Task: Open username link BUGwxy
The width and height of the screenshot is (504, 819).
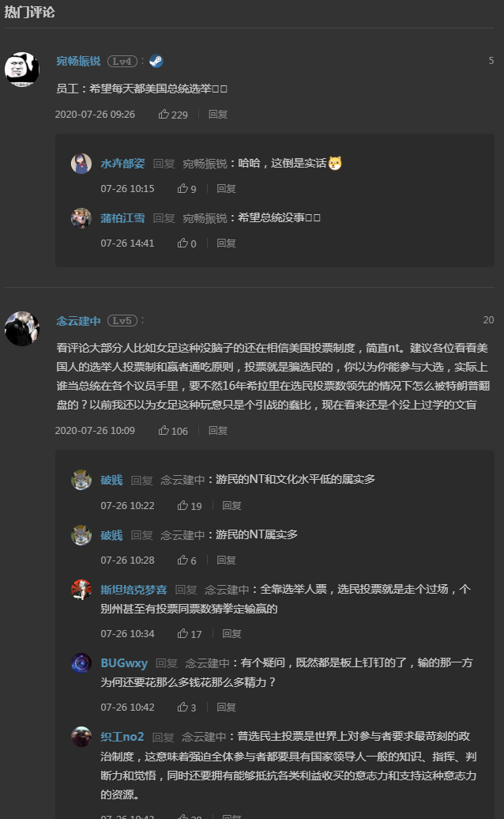Action: (124, 663)
